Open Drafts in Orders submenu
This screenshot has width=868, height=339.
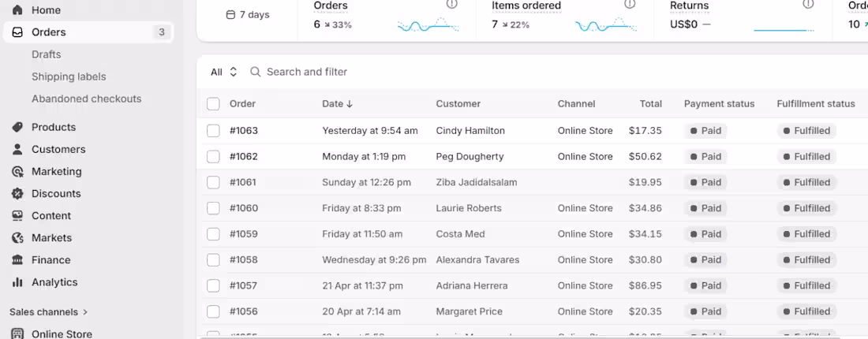47,54
